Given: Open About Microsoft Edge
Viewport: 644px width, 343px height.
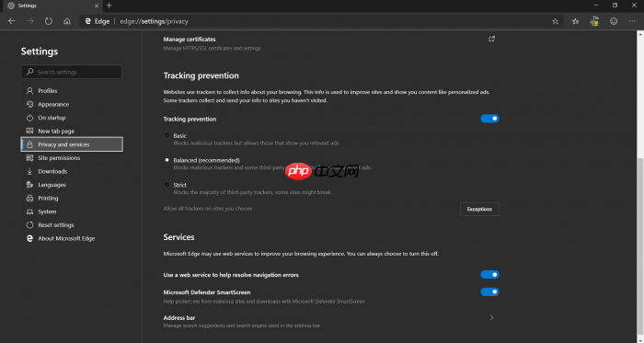Looking at the screenshot, I should tap(66, 238).
